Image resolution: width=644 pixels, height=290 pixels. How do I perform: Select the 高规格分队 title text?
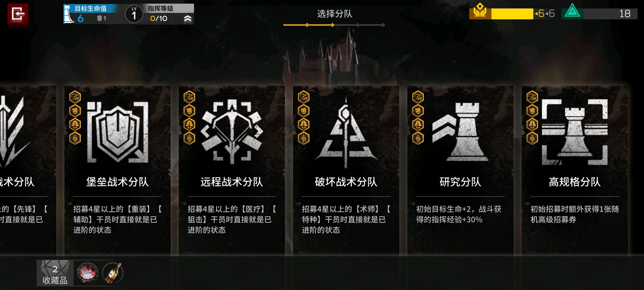coord(575,182)
